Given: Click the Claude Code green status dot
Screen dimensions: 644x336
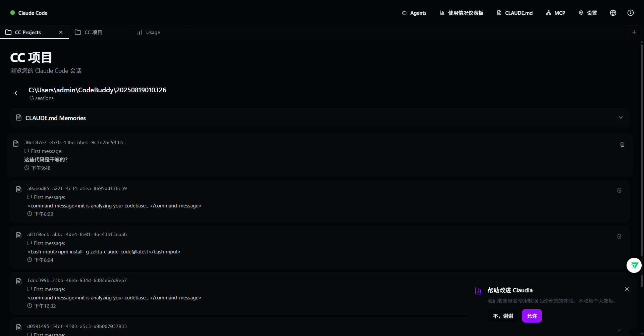Looking at the screenshot, I should click(x=13, y=13).
